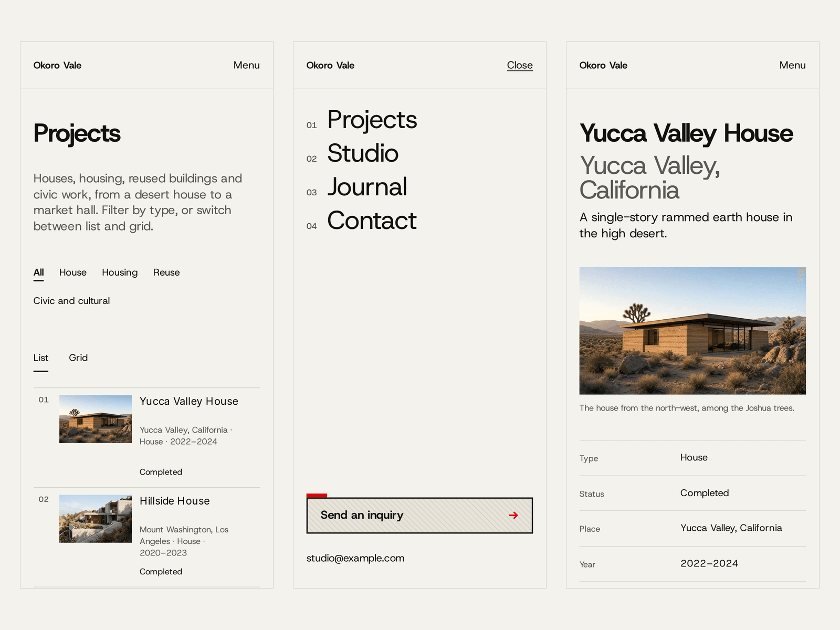The height and width of the screenshot is (630, 840).
Task: Click the row number 01 in project list
Action: (44, 400)
